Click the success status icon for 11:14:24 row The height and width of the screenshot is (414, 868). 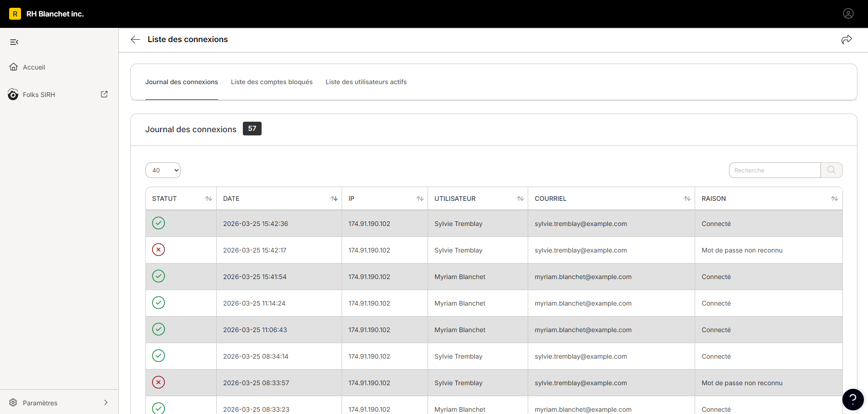click(x=158, y=303)
